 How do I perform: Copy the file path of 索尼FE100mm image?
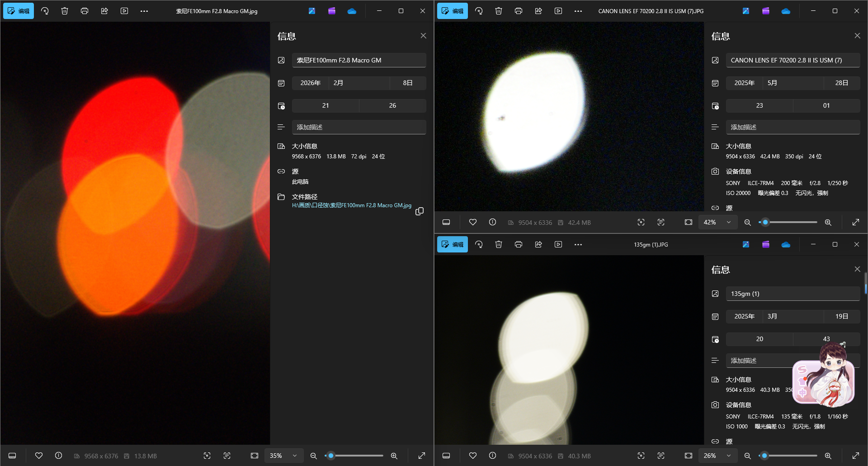click(420, 211)
